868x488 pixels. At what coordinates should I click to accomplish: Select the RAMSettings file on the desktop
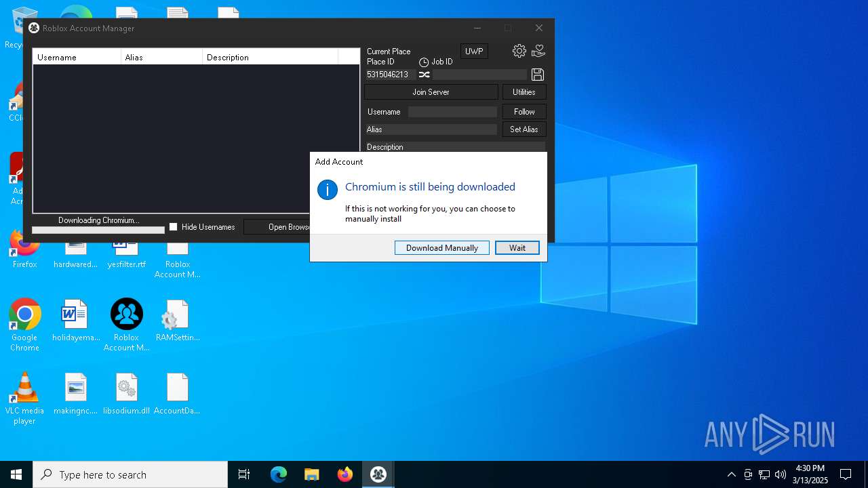pos(178,321)
